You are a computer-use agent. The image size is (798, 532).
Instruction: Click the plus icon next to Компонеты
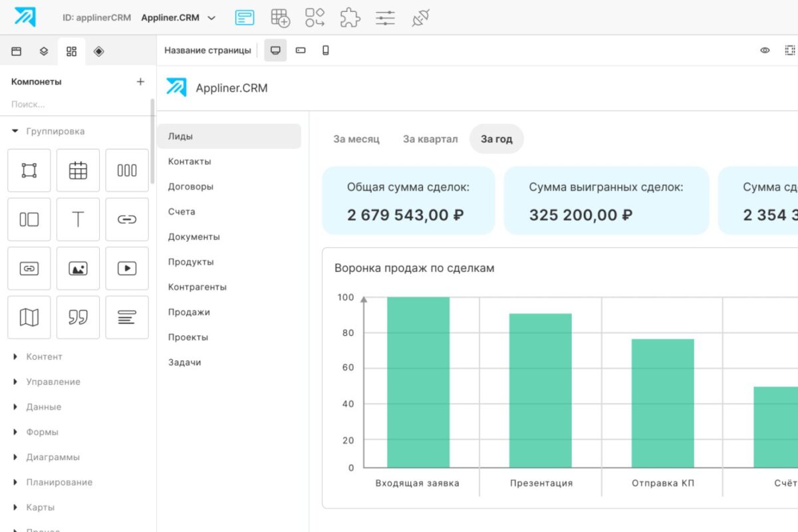coord(140,82)
